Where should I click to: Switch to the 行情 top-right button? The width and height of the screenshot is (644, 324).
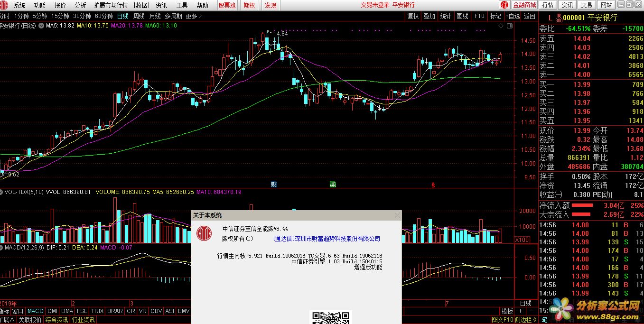point(548,5)
